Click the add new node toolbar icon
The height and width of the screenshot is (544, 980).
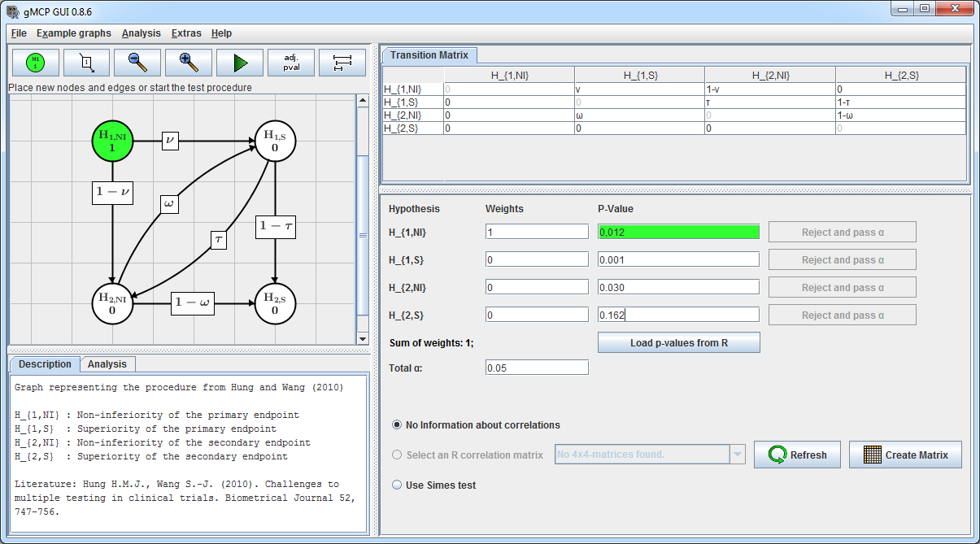pyautogui.click(x=34, y=63)
